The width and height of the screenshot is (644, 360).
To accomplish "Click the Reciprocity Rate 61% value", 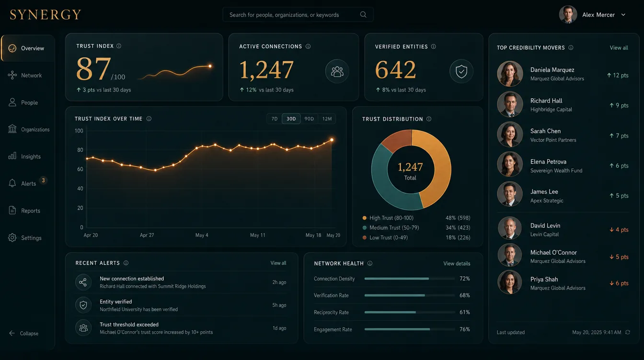I will pos(464,312).
